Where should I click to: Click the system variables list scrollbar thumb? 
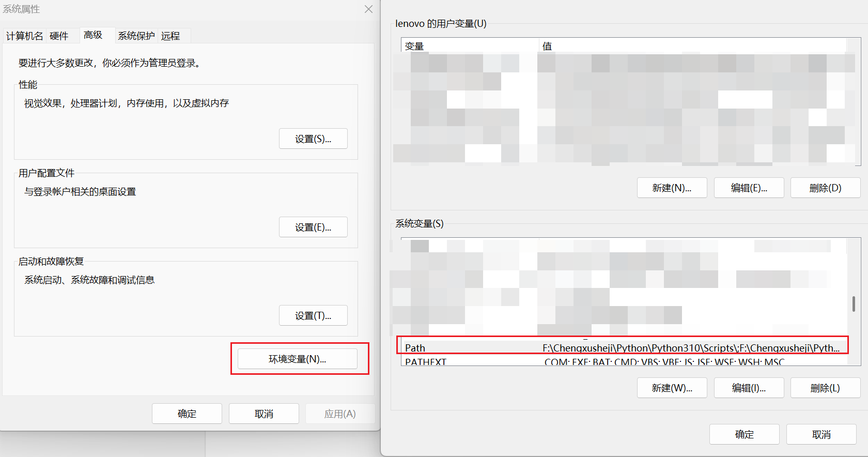(854, 304)
